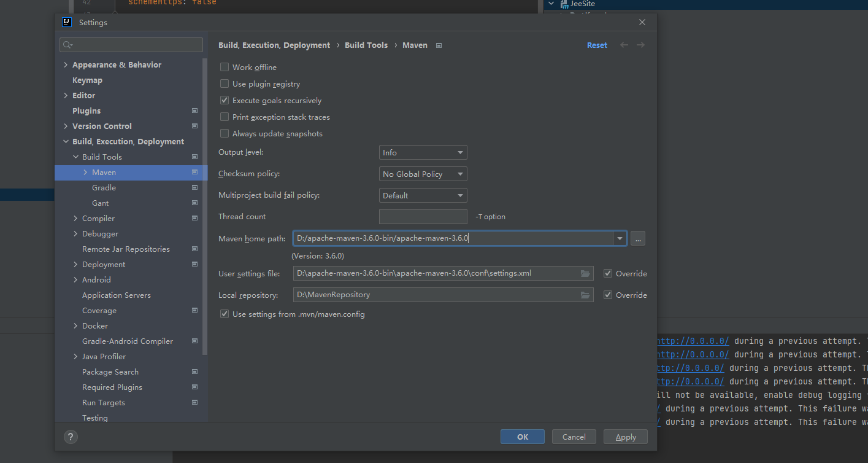Click the folder icon in User settings file field

(585, 273)
